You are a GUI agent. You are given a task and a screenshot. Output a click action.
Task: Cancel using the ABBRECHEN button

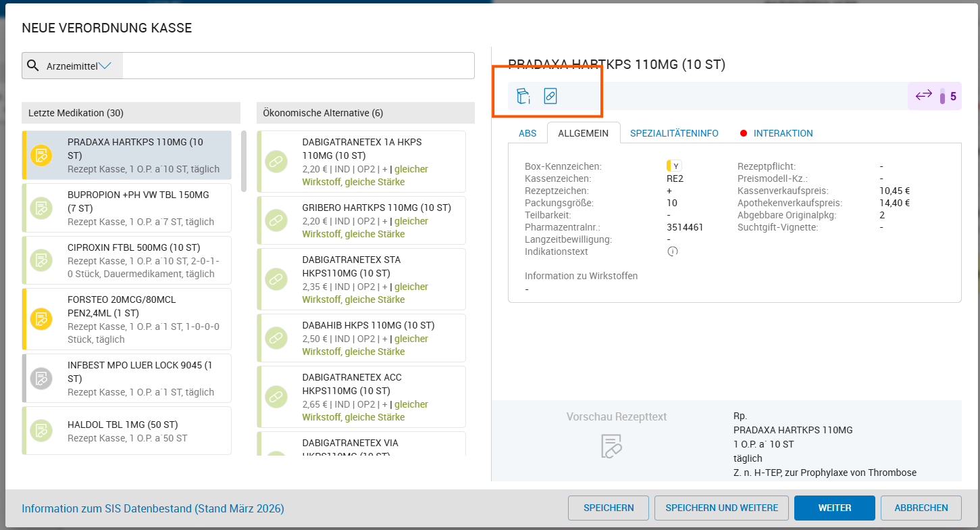click(x=921, y=508)
